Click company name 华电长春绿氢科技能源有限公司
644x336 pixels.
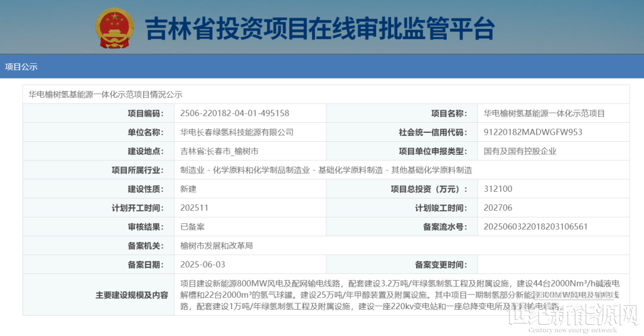coord(237,132)
